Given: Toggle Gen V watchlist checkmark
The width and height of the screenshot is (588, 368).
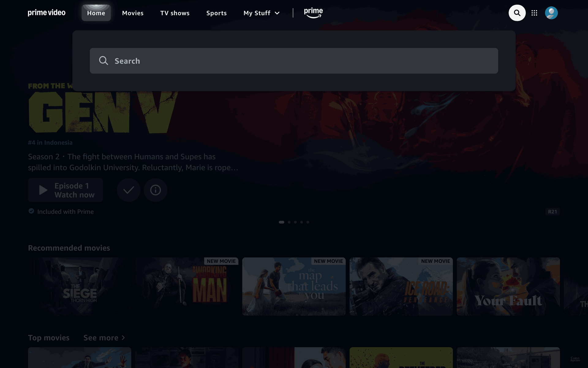Looking at the screenshot, I should click(129, 190).
